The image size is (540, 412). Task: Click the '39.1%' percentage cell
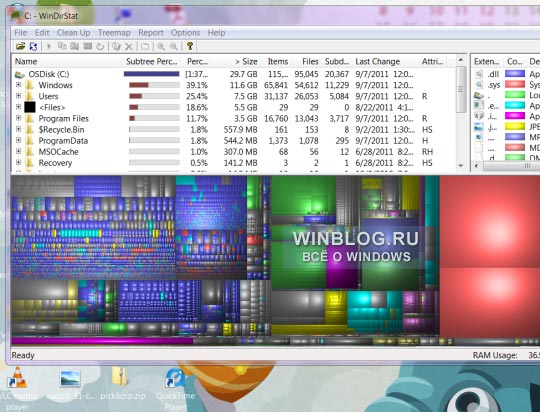(x=197, y=85)
